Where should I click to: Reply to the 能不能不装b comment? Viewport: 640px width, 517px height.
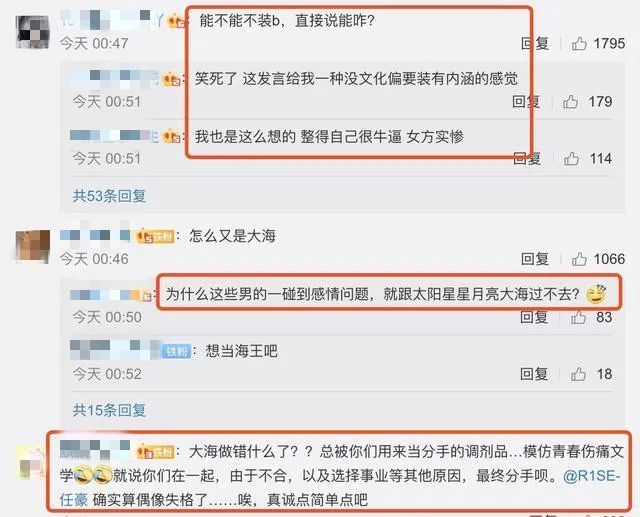tap(535, 43)
